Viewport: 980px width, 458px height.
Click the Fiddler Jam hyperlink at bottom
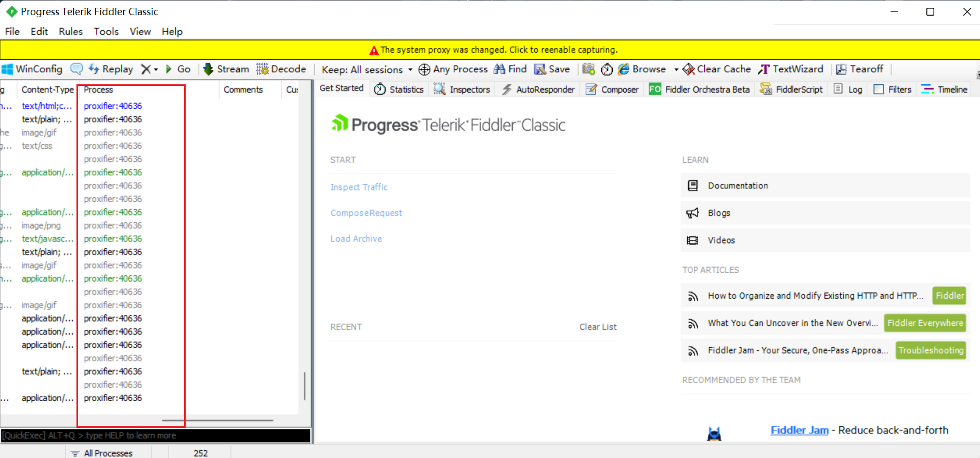pos(800,430)
